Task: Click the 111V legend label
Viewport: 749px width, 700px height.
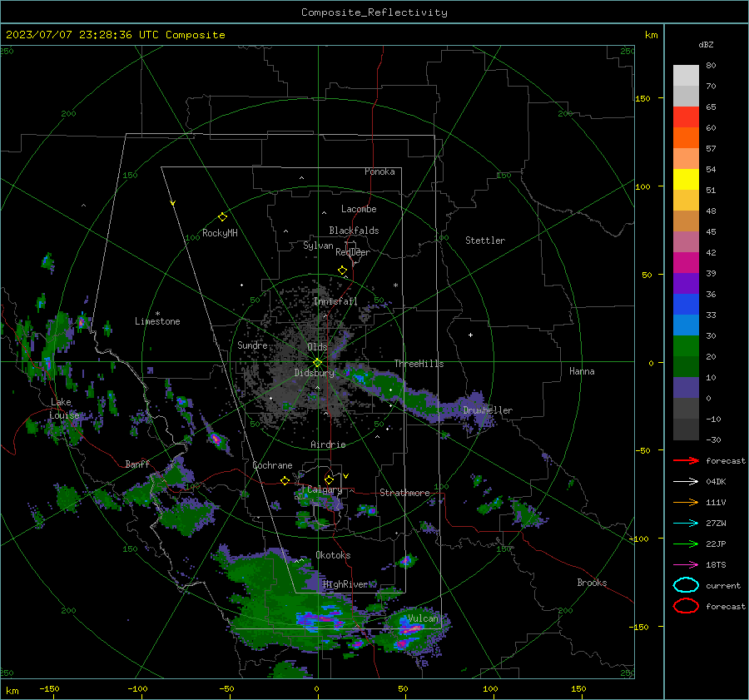Action: (716, 502)
